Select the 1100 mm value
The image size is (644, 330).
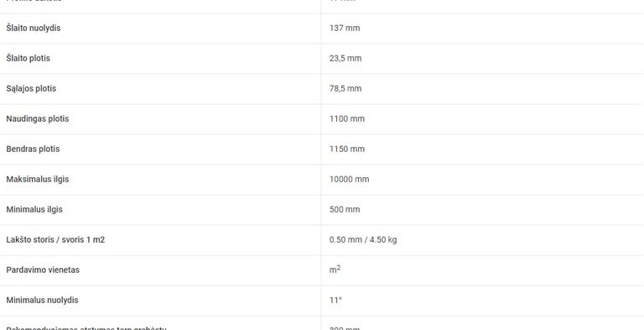coord(347,118)
